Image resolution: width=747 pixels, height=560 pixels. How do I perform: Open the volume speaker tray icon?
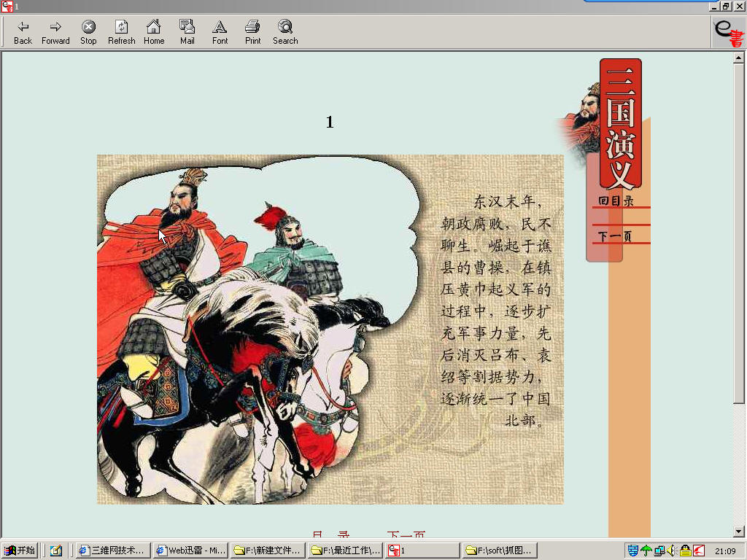(672, 551)
